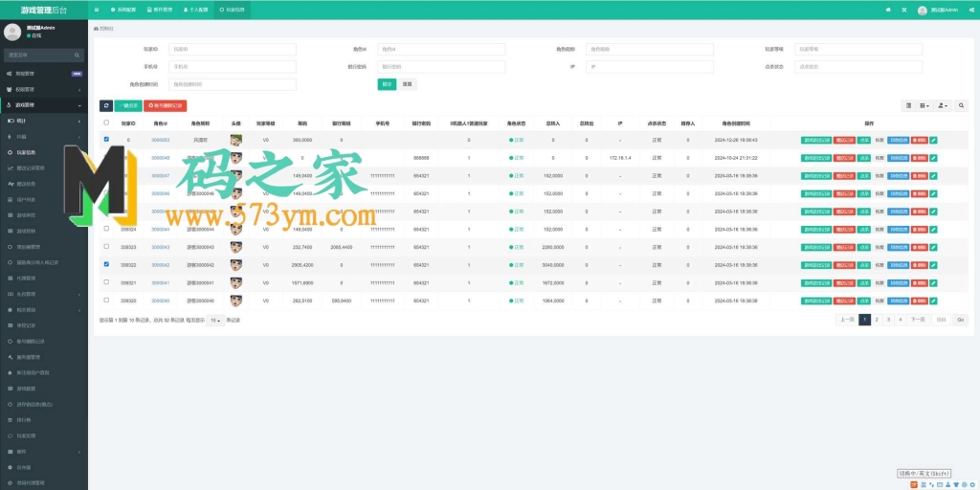Click the green 一键点杀 button

(x=128, y=105)
